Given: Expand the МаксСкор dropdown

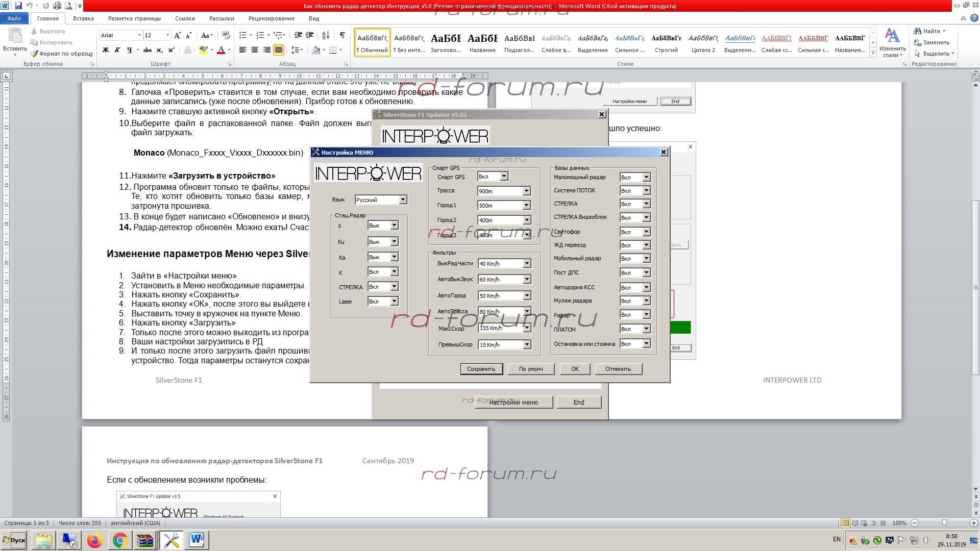Looking at the screenshot, I should pos(527,329).
